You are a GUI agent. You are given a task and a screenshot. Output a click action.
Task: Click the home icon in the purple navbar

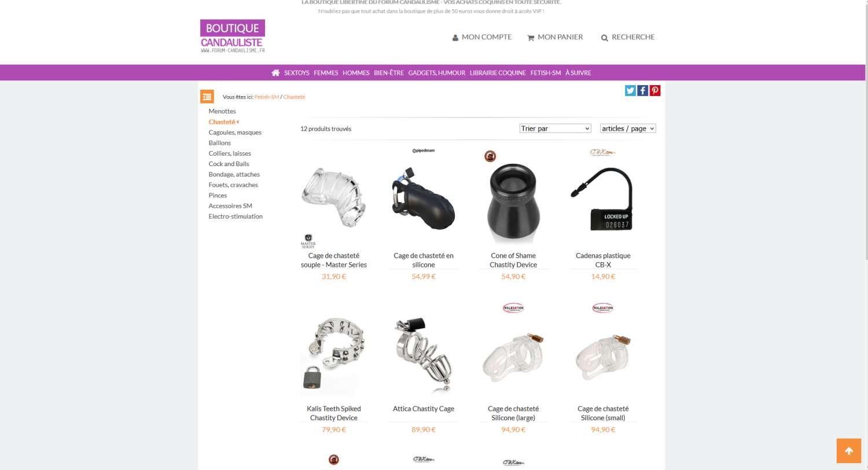pos(275,73)
